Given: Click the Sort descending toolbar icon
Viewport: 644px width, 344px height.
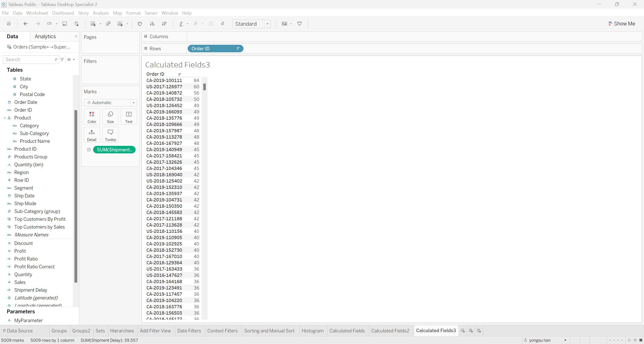Looking at the screenshot, I should pyautogui.click(x=164, y=24).
